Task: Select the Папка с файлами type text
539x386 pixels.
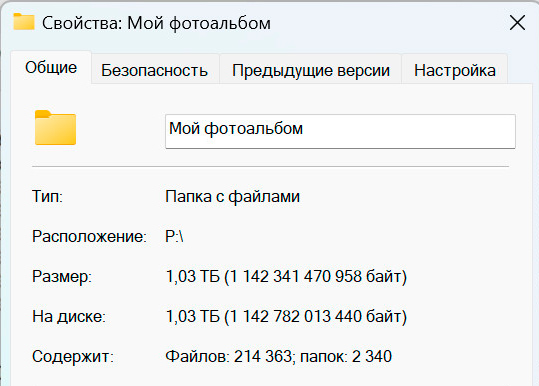Action: pos(233,197)
